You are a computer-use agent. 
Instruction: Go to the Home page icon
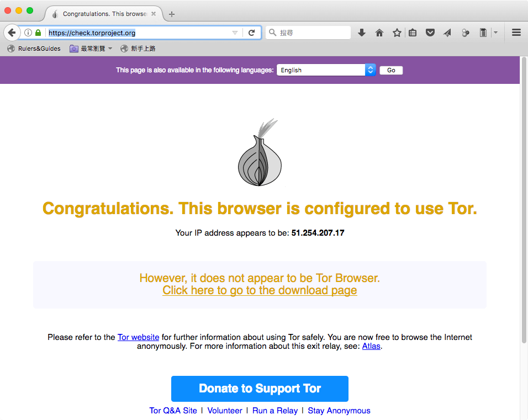pos(379,33)
